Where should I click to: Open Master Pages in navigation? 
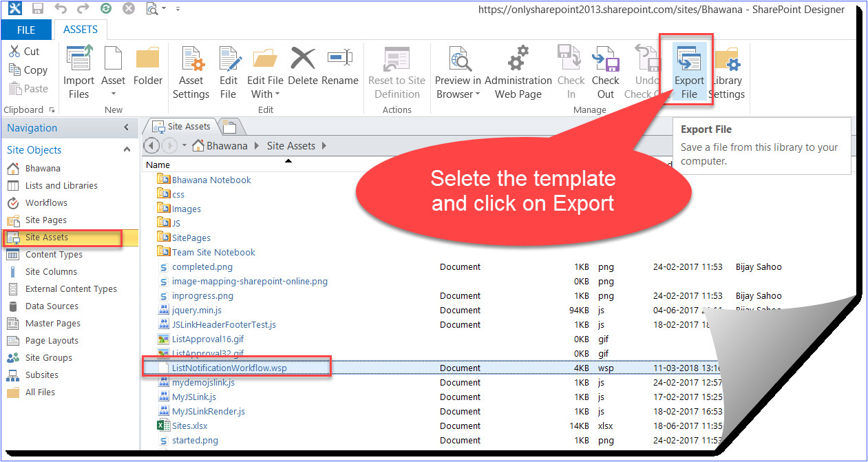click(52, 324)
